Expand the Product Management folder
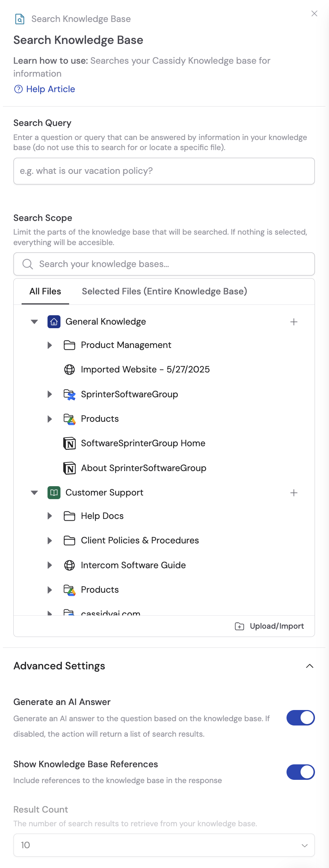Viewport: 329px width, 868px height. 50,345
